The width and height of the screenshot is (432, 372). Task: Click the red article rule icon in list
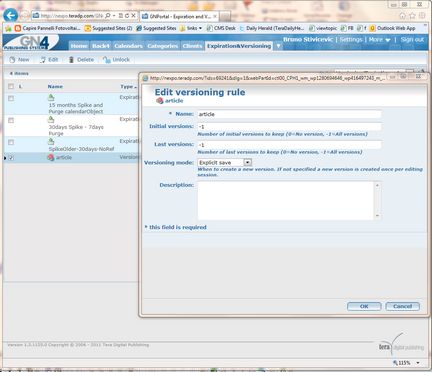pos(51,157)
